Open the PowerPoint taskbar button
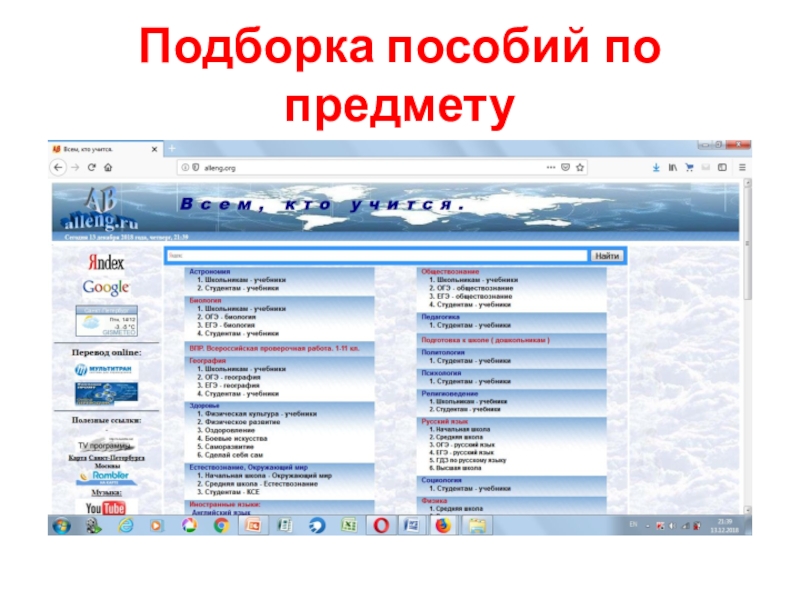The image size is (800, 600). pyautogui.click(x=253, y=526)
